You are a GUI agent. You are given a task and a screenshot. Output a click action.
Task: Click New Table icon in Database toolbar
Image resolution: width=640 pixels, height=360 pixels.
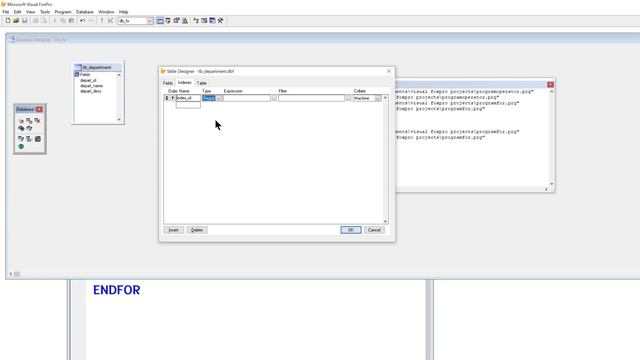click(x=21, y=121)
